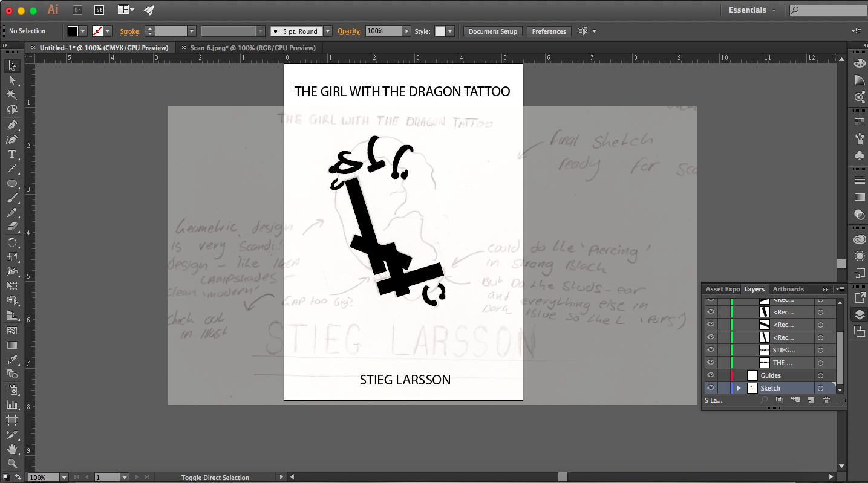Hide the STIEG... text sublayer
This screenshot has width=868, height=483.
coord(711,350)
